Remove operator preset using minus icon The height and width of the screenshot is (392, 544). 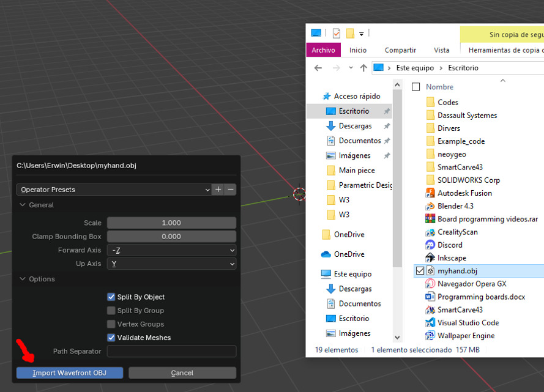pos(231,190)
